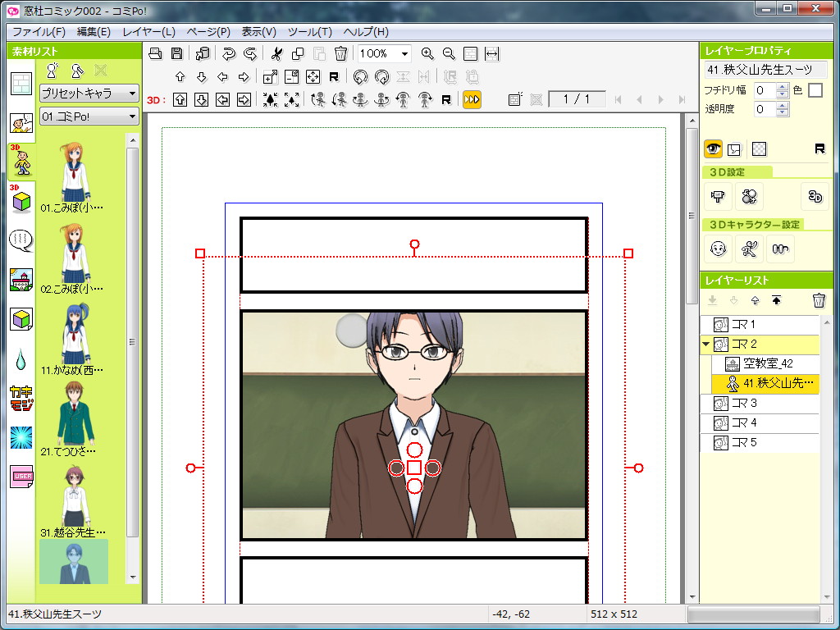840x630 pixels.
Task: Fit page width to window
Action: (492, 53)
